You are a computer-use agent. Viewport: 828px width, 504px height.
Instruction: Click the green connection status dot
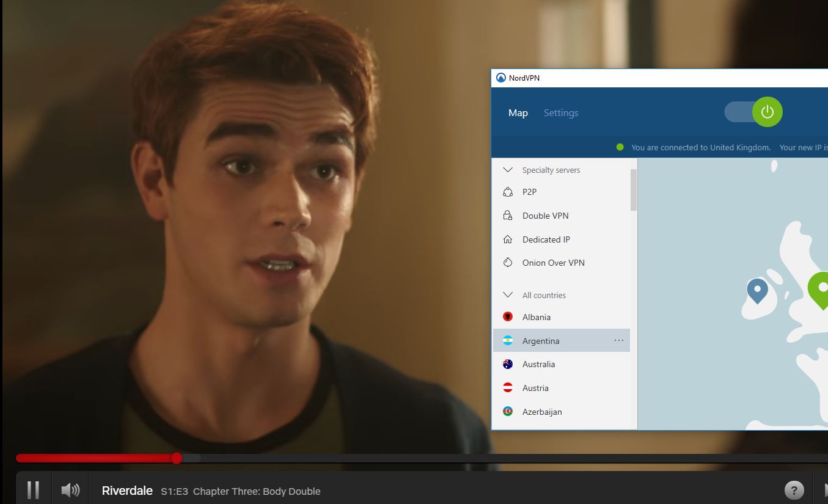(620, 147)
